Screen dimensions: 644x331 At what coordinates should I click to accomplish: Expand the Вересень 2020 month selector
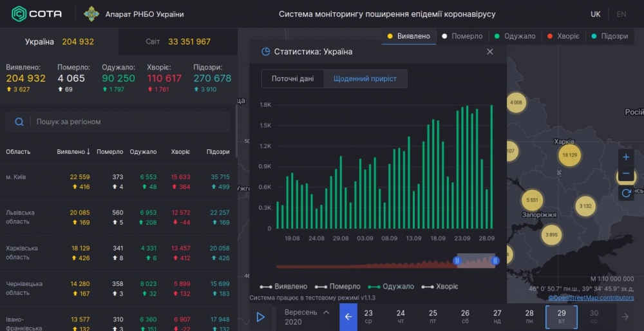[x=307, y=316]
